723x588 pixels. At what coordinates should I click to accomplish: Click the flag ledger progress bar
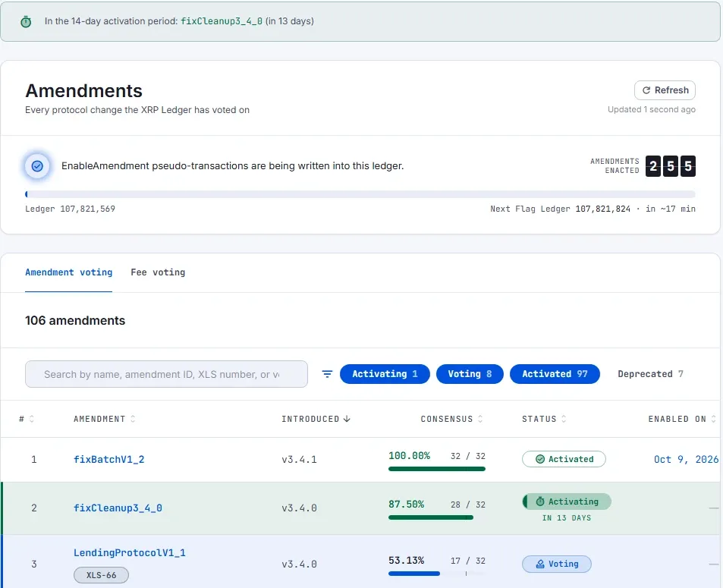pyautogui.click(x=360, y=194)
